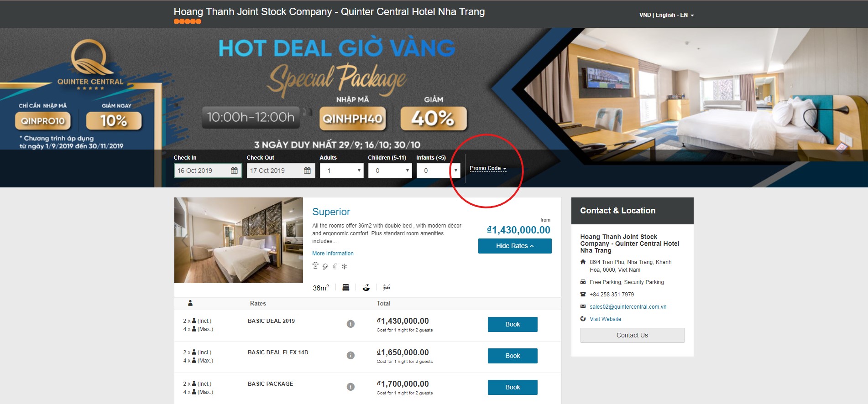Viewport: 868px width, 404px height.
Task: Open the Infants dropdown
Action: click(x=438, y=171)
